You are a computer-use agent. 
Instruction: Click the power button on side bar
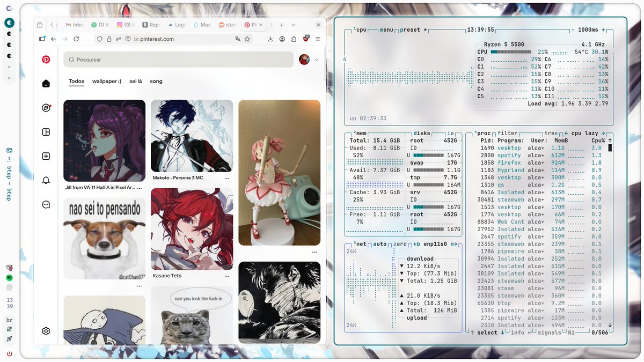tap(10, 354)
